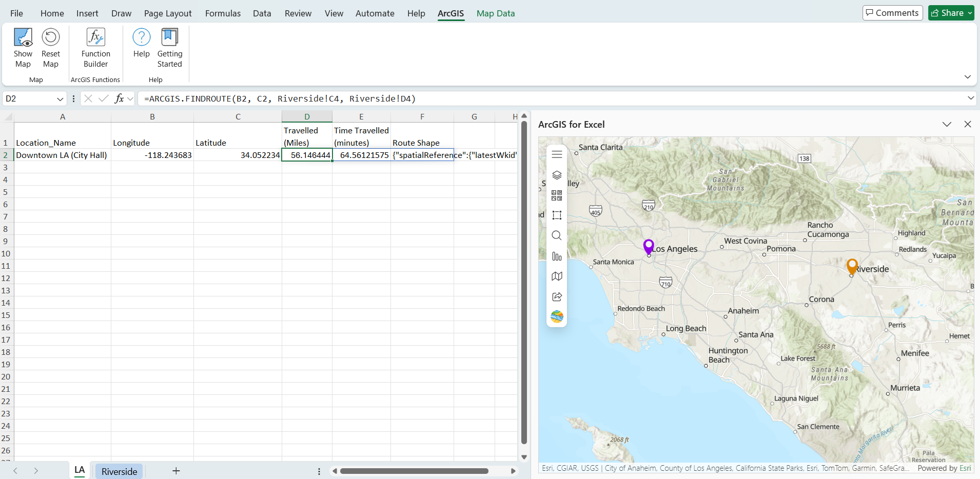The width and height of the screenshot is (980, 479).
Task: Toggle the map tools hamburger menu
Action: tap(557, 154)
